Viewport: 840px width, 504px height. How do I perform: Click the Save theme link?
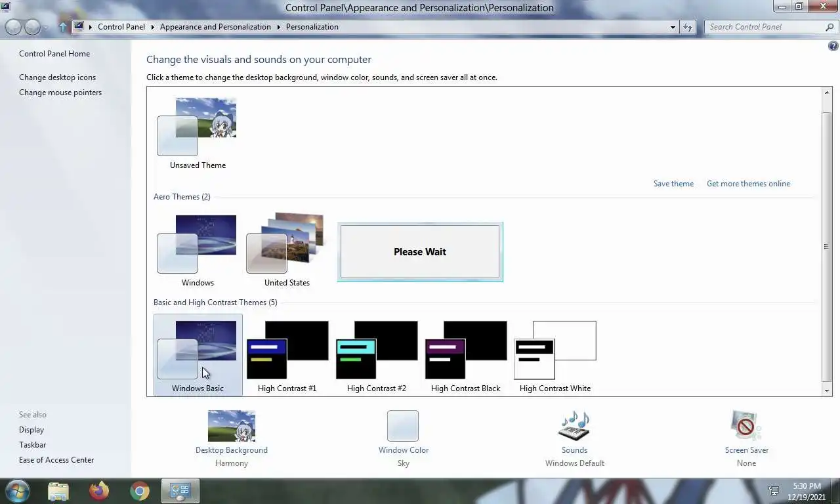coord(673,184)
